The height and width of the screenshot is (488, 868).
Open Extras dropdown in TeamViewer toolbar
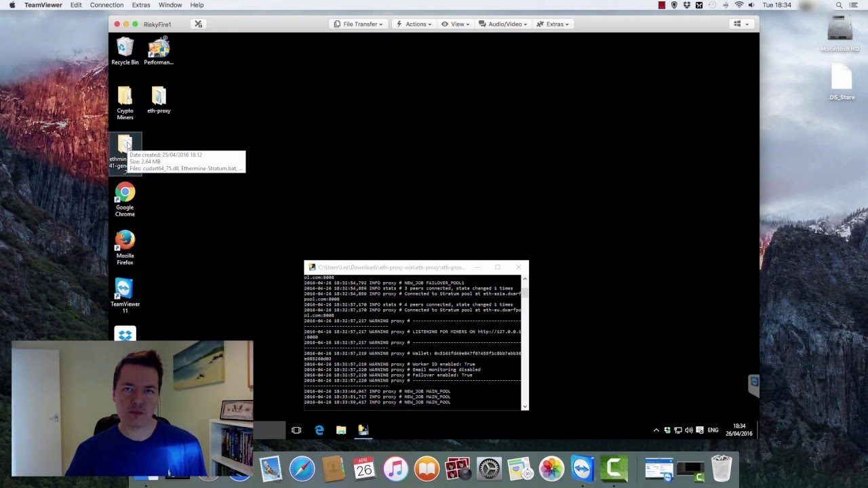[553, 24]
